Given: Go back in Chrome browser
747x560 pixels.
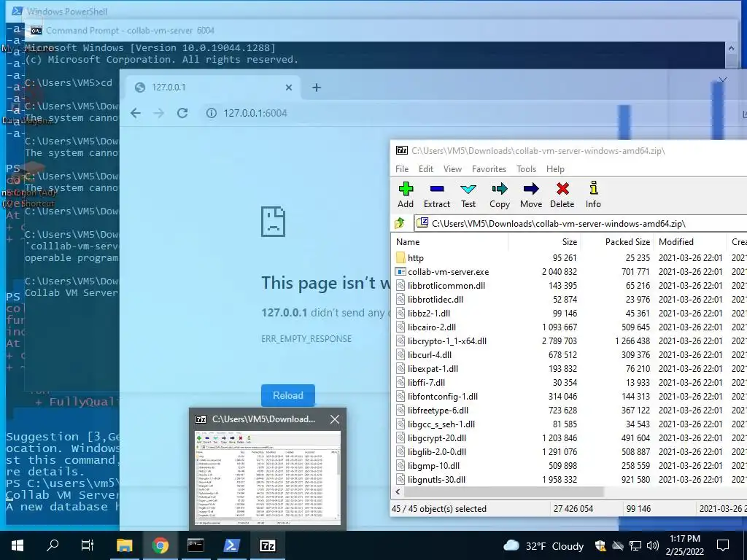Looking at the screenshot, I should tap(136, 113).
